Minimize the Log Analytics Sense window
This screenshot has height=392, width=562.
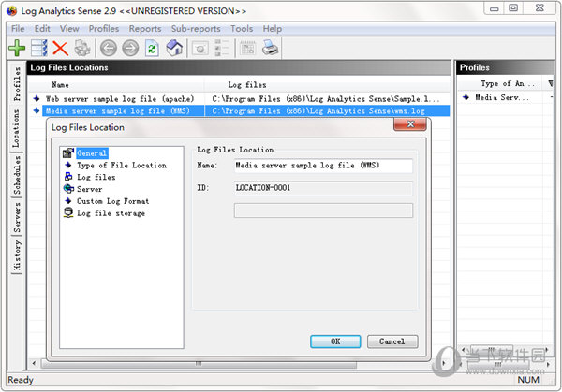(x=495, y=8)
